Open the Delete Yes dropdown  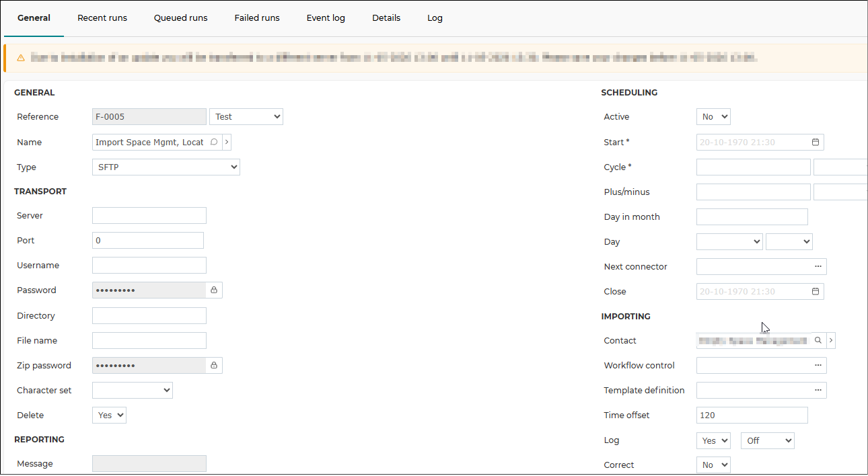[109, 415]
